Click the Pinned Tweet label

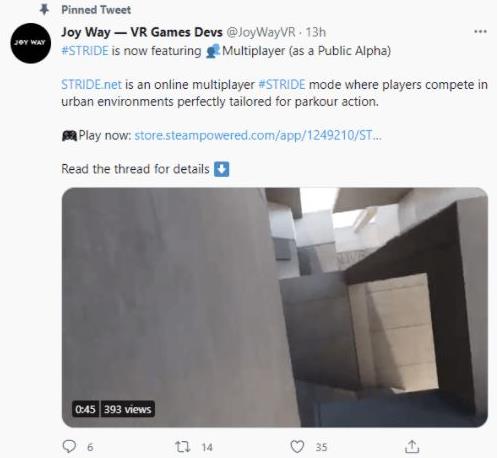click(x=96, y=10)
